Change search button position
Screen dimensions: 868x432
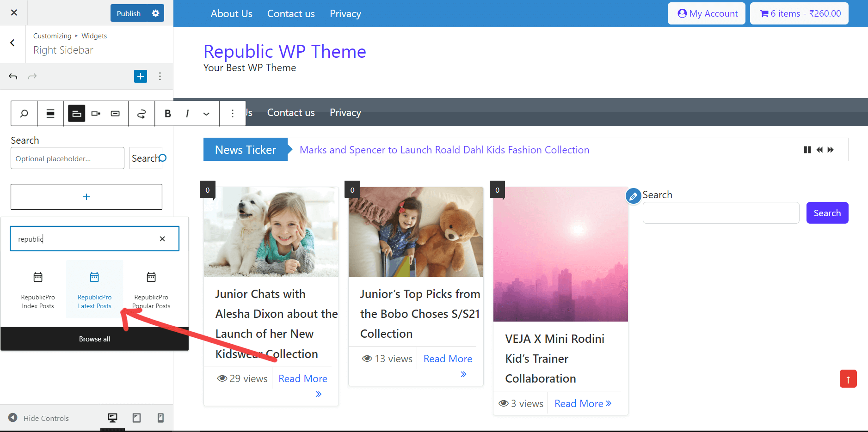96,114
